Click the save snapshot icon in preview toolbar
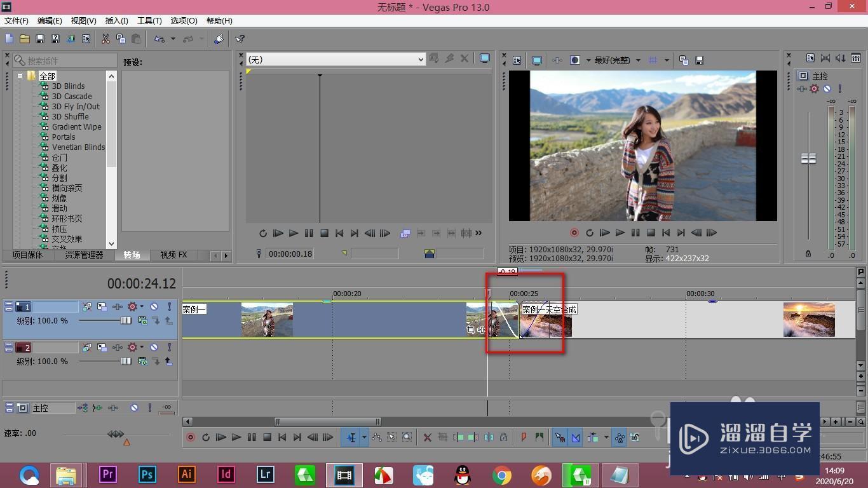The width and height of the screenshot is (868, 488). pos(700,60)
